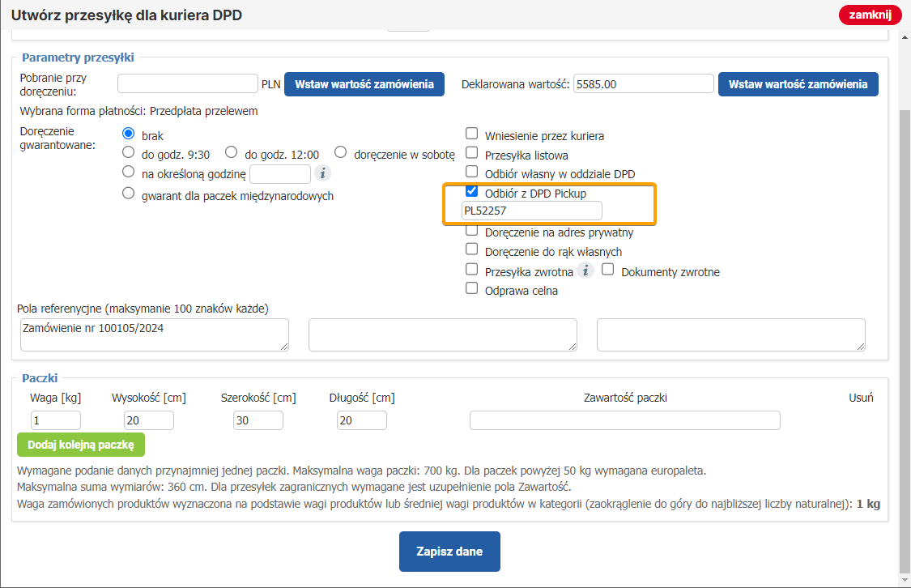Close the dialog using zamknij button
911x588 pixels.
coord(870,15)
